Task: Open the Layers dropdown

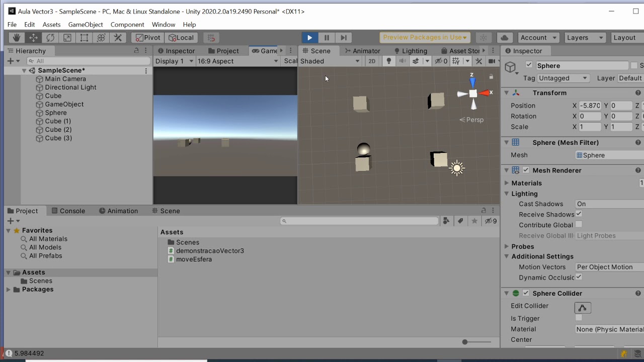Action: pos(584,38)
